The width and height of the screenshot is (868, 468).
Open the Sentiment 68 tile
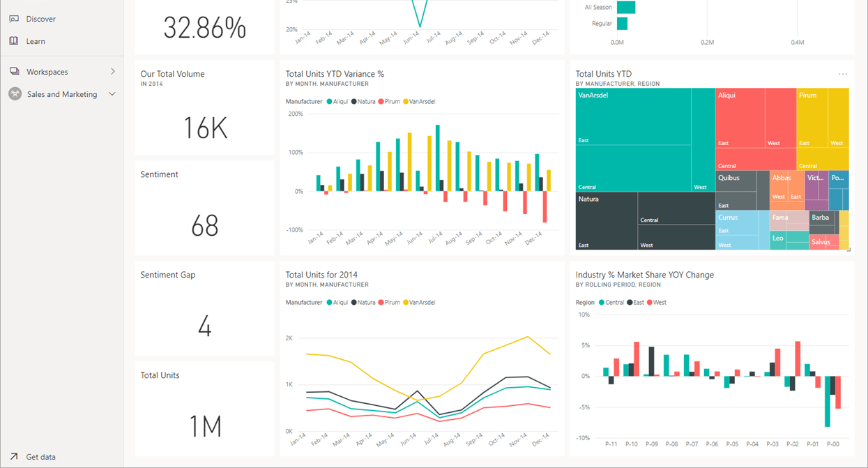pos(204,209)
